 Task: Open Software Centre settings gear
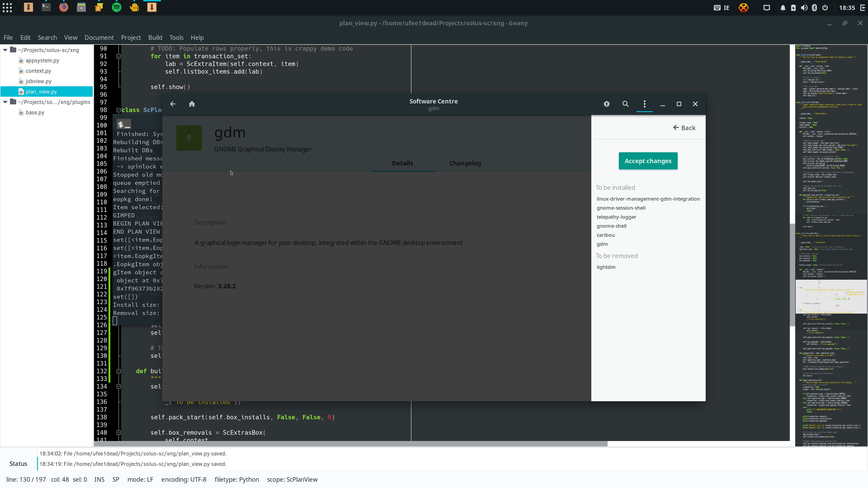pos(606,104)
